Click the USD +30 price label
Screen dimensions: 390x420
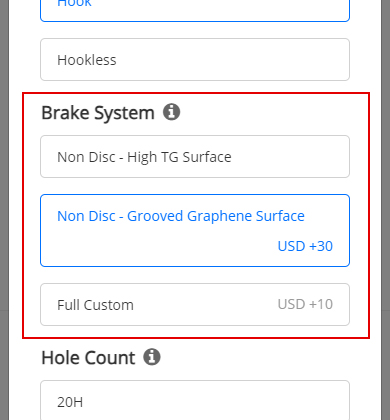pos(305,246)
